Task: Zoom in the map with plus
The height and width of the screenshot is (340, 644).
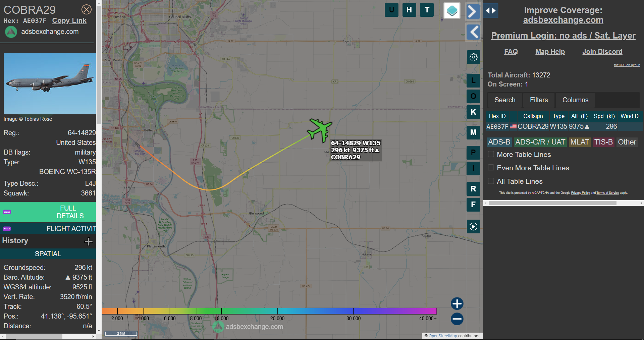Action: 457,303
